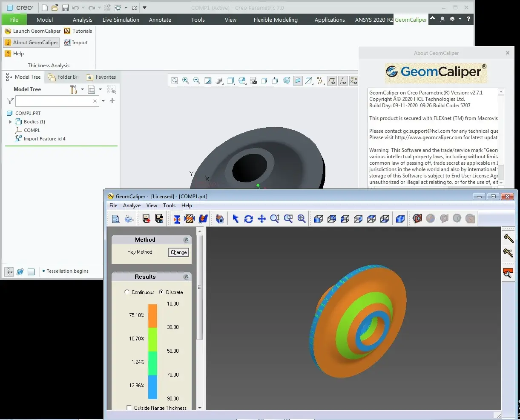Click Model Tree settings hammer icon
Screen dimensions: 520x420
(73, 89)
